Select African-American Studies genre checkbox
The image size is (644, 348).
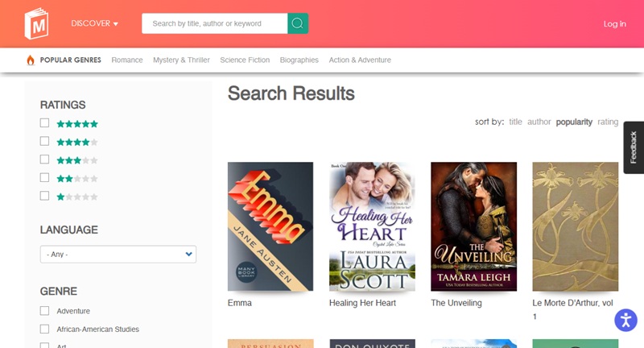pos(45,329)
